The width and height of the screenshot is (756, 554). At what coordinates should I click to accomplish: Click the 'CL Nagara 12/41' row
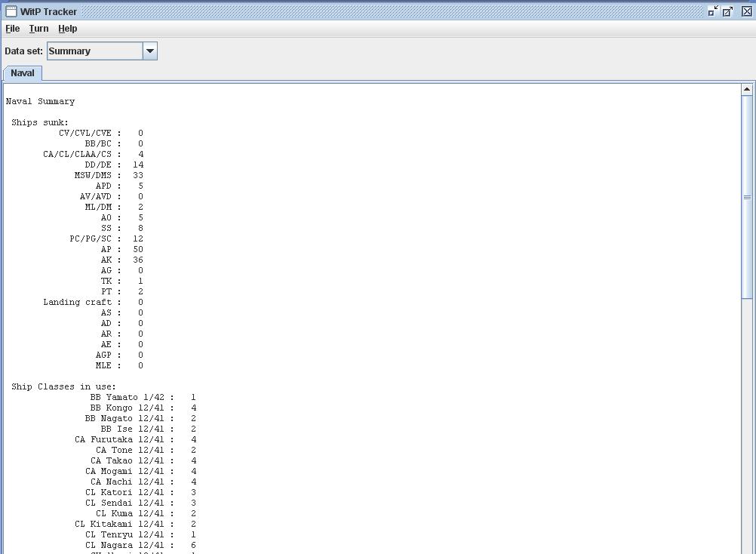[x=140, y=546]
